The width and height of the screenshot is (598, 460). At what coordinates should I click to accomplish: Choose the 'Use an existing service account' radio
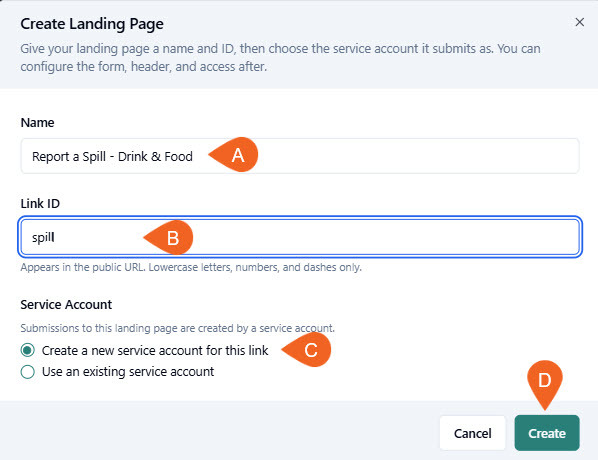pyautogui.click(x=27, y=372)
